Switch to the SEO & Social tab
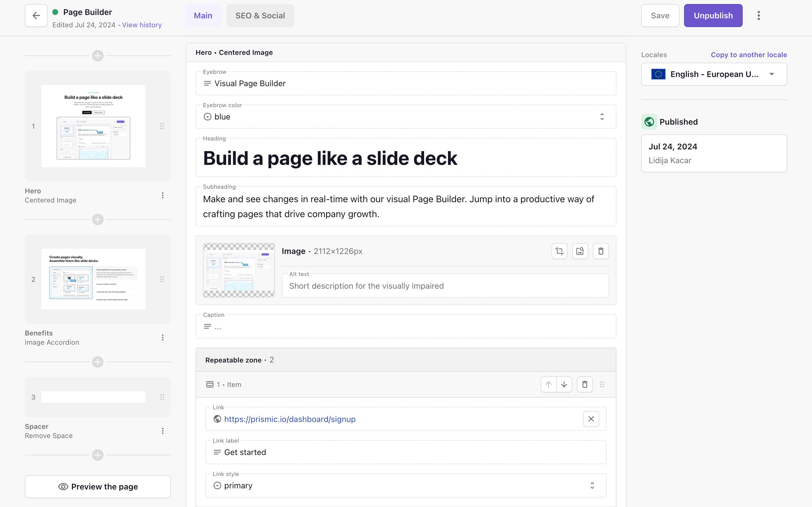This screenshot has height=507, width=812. pyautogui.click(x=260, y=16)
